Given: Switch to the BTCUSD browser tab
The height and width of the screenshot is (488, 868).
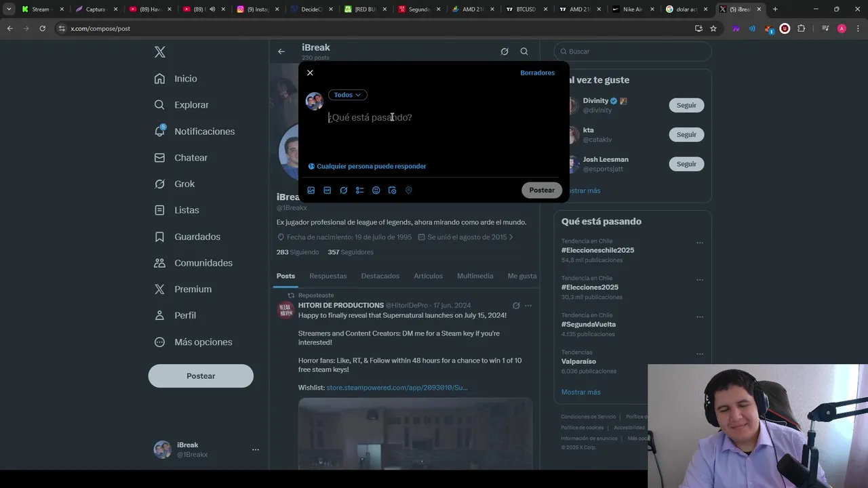Looking at the screenshot, I should click(526, 9).
